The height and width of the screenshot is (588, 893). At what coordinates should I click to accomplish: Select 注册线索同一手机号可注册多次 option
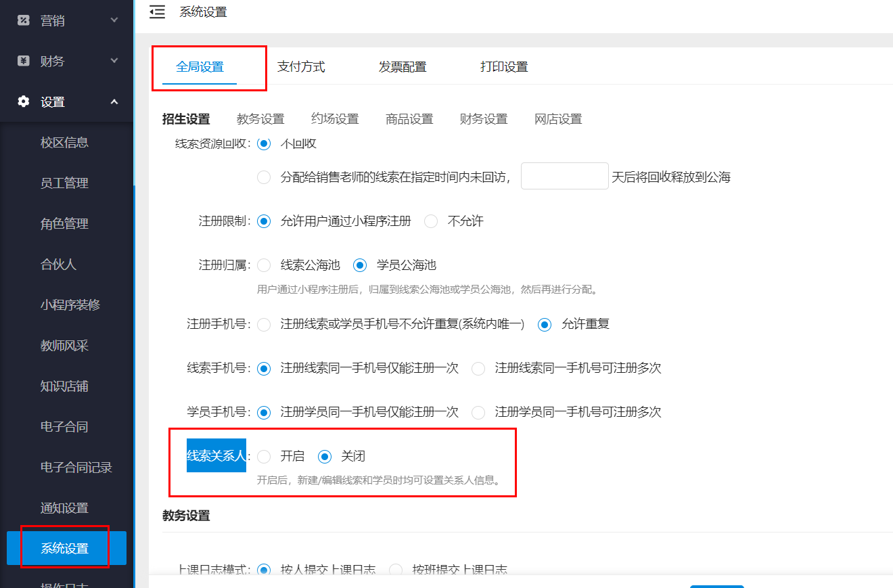coord(478,368)
